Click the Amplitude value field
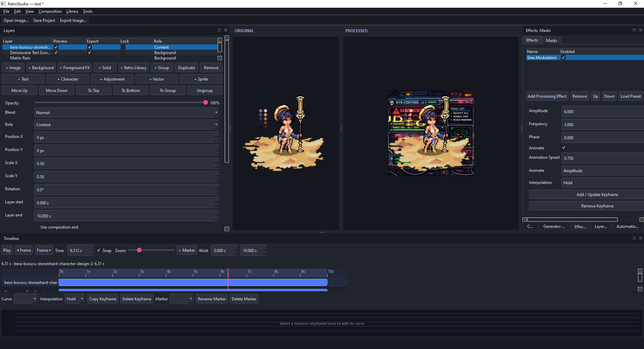Image resolution: width=644 pixels, height=349 pixels. [x=602, y=112]
